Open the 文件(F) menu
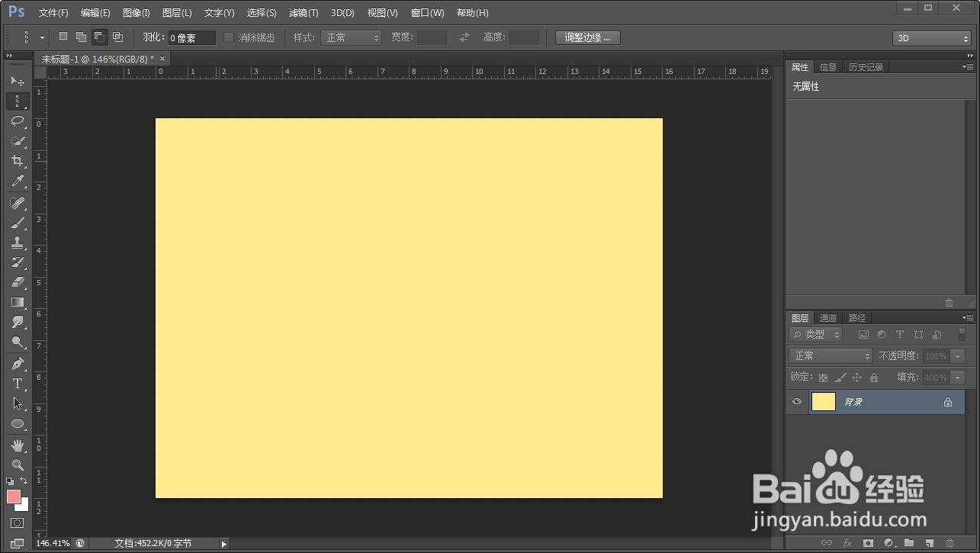 [x=53, y=13]
